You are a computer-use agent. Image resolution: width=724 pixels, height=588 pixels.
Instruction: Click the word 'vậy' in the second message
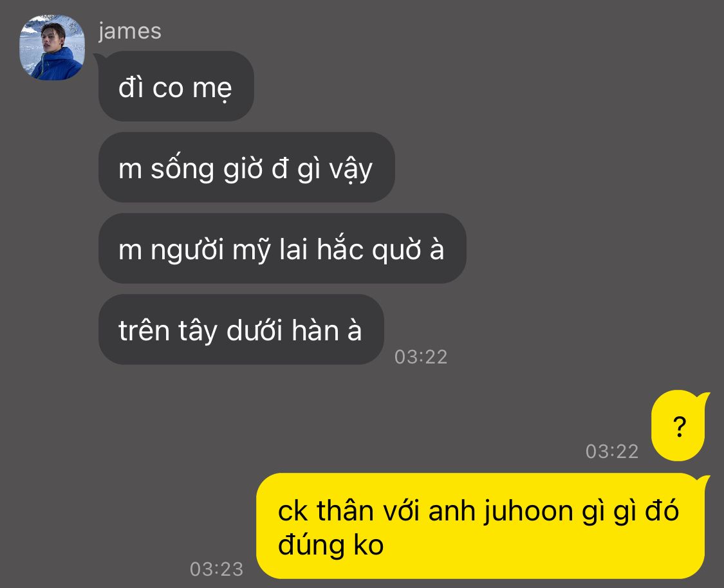pyautogui.click(x=351, y=170)
